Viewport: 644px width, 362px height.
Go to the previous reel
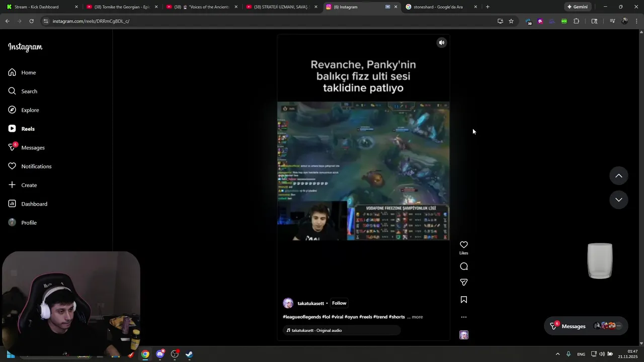coord(619,175)
